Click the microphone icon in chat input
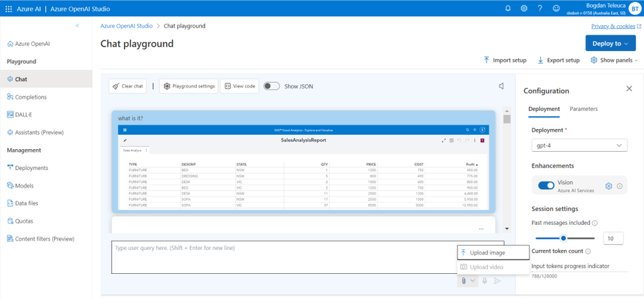This screenshot has height=299, width=644. coord(485,280)
